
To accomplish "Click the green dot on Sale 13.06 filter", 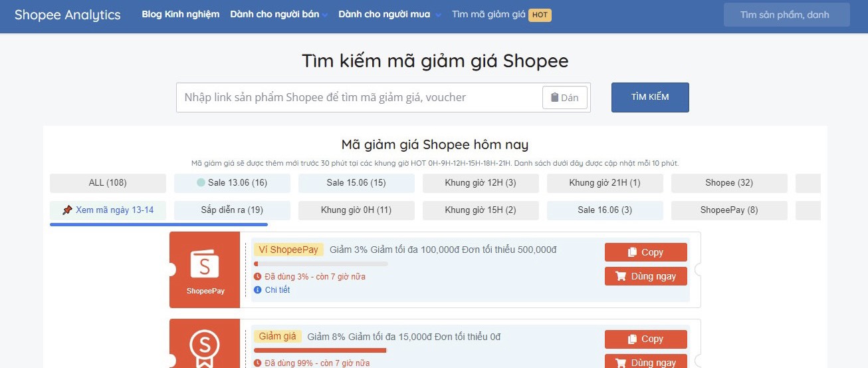I will click(x=201, y=183).
